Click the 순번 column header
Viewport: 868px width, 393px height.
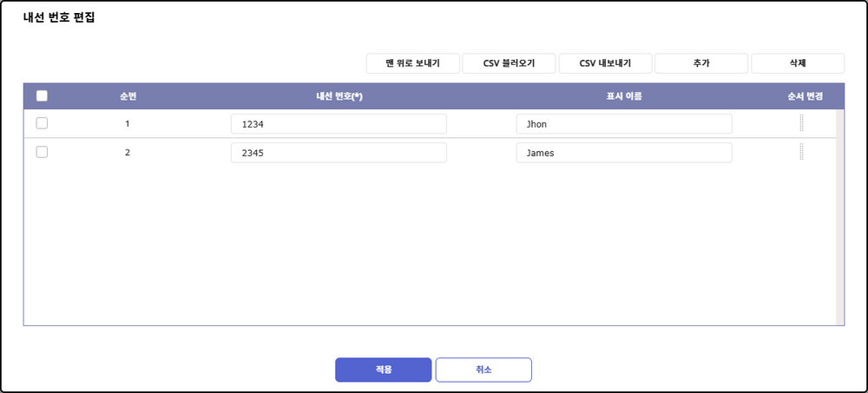[128, 96]
